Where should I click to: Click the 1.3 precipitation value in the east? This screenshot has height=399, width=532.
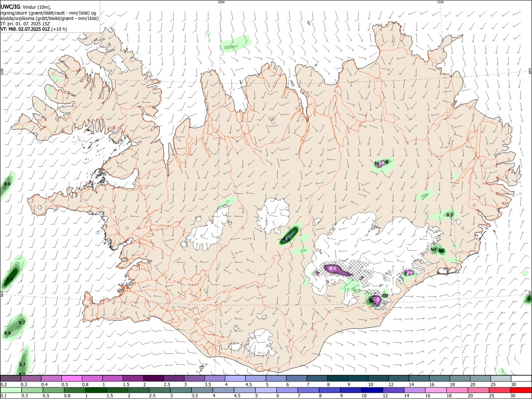click(x=441, y=251)
